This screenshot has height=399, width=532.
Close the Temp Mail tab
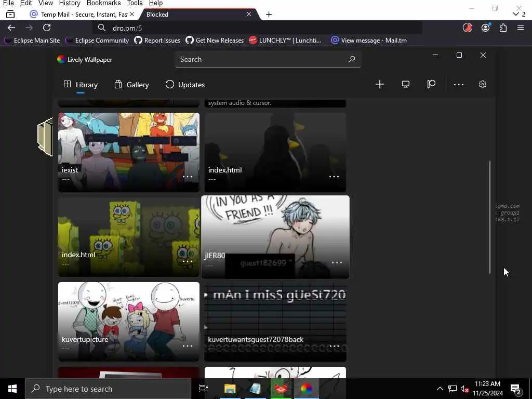coord(132,14)
